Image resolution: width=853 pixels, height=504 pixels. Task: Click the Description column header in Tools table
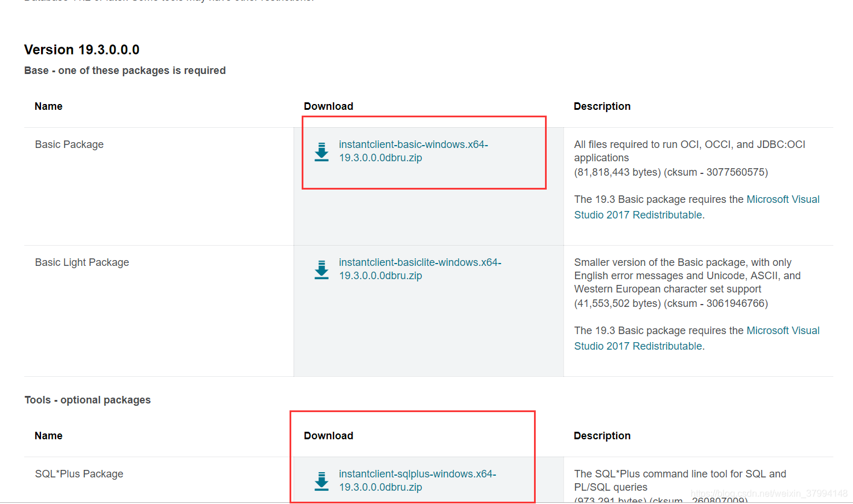pyautogui.click(x=602, y=436)
